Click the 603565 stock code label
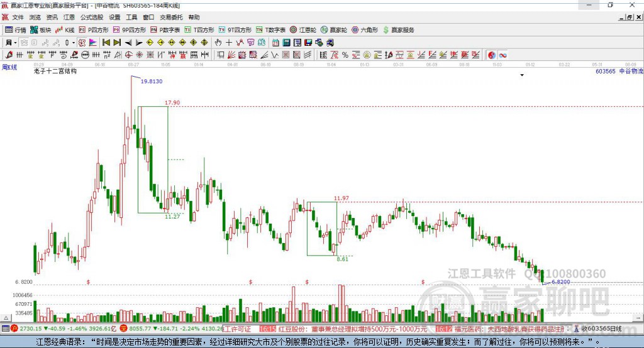 606,71
